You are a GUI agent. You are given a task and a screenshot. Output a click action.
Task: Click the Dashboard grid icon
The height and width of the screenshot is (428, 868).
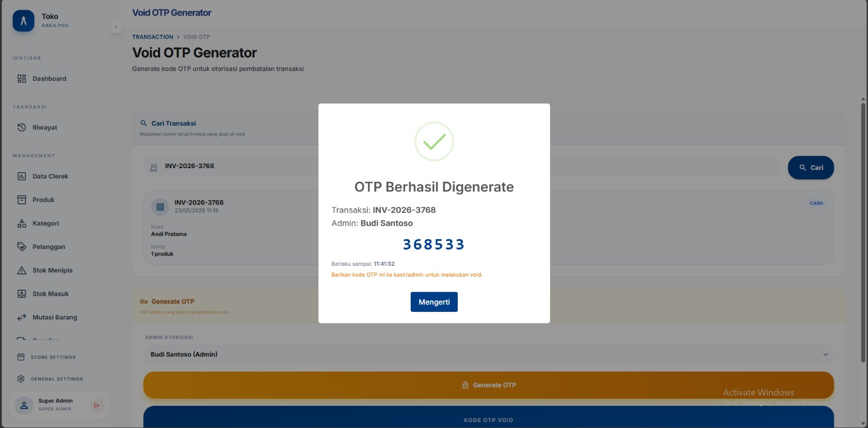click(x=22, y=79)
